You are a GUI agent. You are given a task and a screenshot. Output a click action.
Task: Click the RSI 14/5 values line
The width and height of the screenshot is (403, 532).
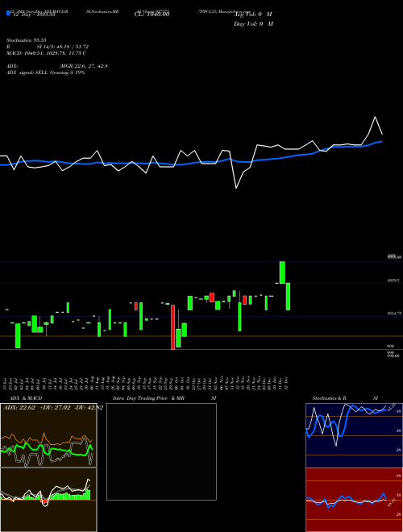click(48, 47)
